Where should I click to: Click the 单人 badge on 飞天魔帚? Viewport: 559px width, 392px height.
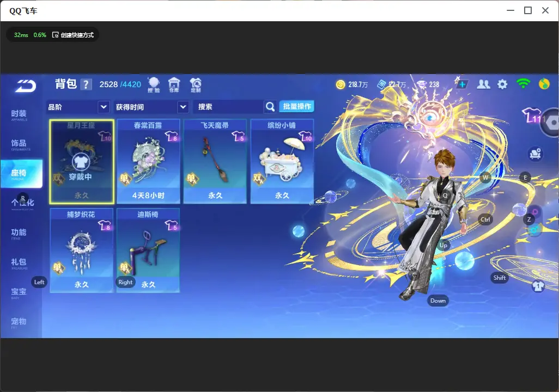click(192, 178)
